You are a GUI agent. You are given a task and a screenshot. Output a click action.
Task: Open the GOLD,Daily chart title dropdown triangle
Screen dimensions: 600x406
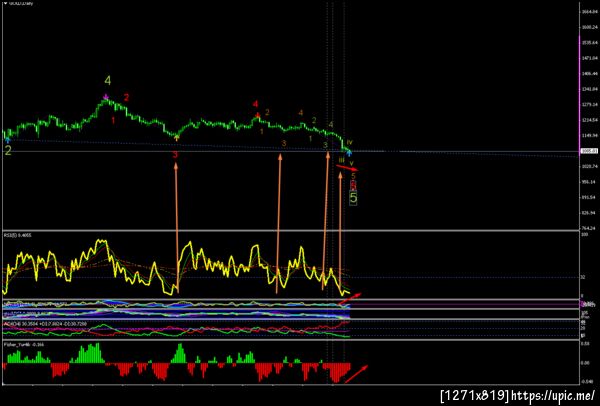tap(5, 3)
